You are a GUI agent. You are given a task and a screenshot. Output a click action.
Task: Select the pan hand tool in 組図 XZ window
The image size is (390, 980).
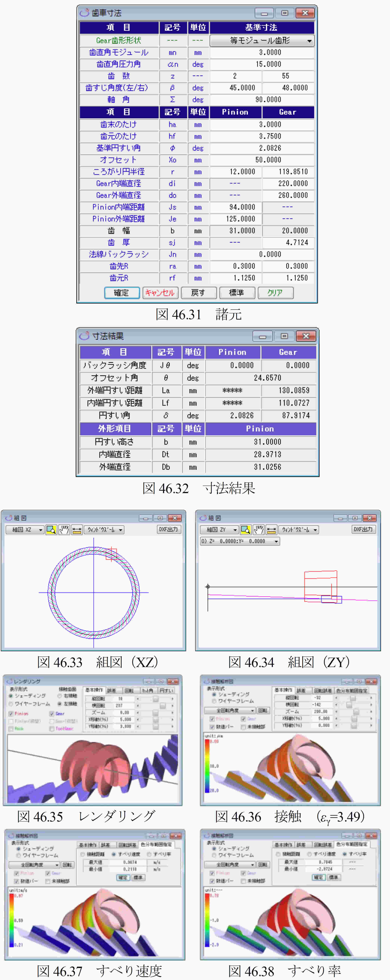point(64,529)
